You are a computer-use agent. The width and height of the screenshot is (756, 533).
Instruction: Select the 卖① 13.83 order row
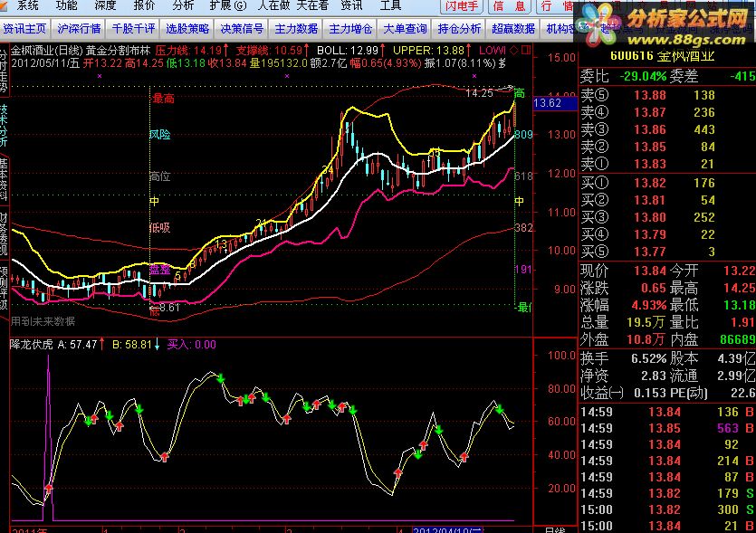coord(667,165)
